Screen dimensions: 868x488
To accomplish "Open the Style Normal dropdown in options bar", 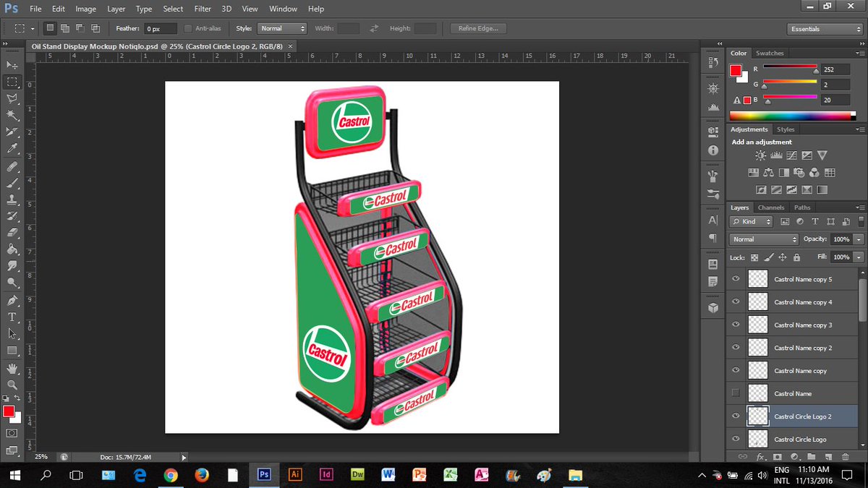I will (x=282, y=28).
